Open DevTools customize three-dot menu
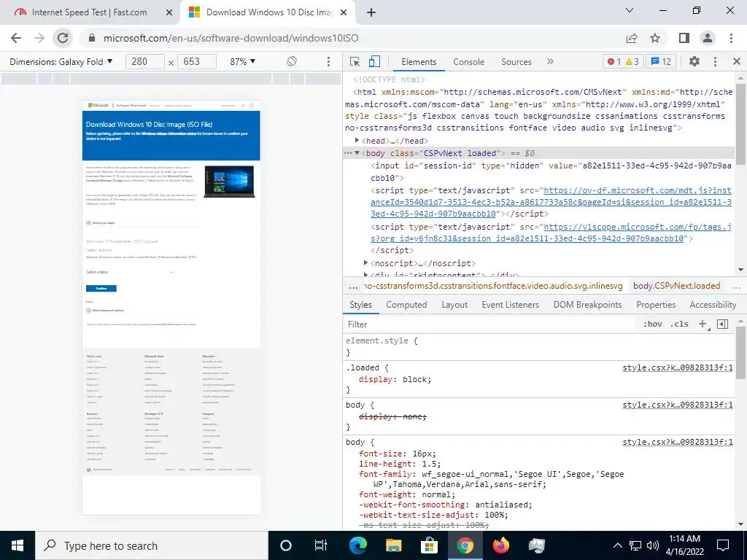 (x=715, y=61)
